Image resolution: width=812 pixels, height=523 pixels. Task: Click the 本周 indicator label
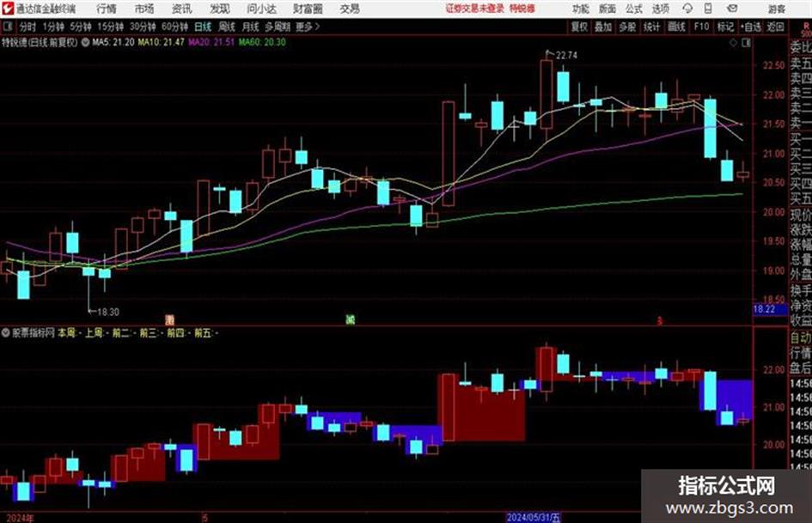tap(66, 333)
